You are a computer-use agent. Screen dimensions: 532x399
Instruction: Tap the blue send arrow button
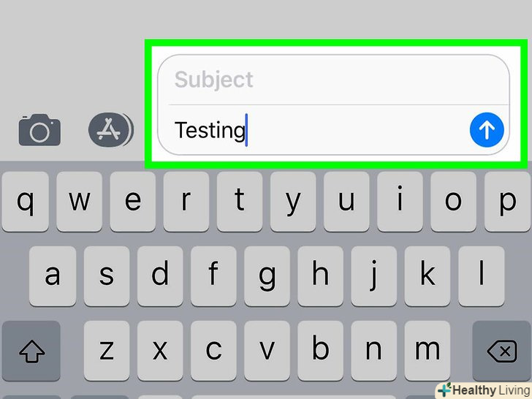point(486,131)
